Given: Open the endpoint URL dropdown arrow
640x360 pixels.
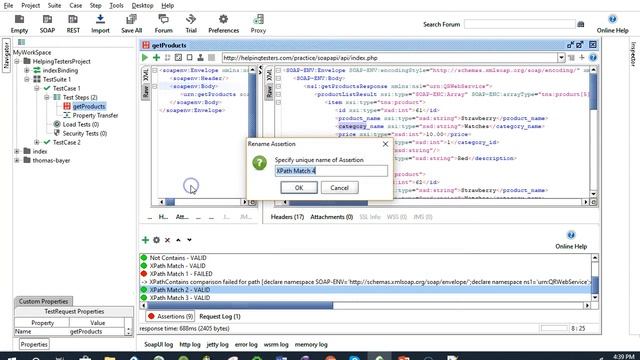Looking at the screenshot, I should [561, 58].
